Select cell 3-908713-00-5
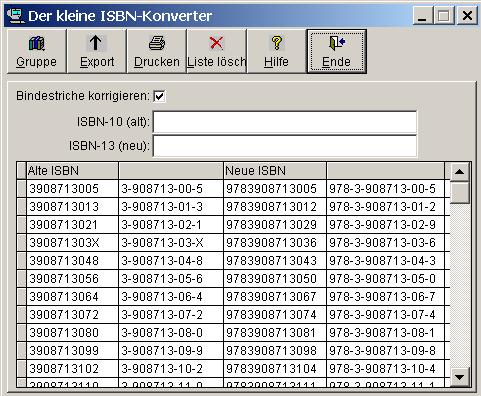 171,189
